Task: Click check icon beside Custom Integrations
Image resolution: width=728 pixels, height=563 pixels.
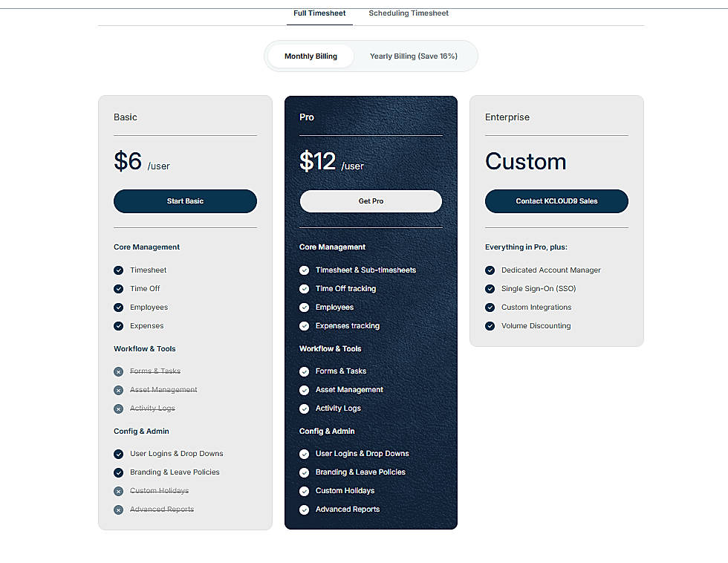Action: [490, 307]
